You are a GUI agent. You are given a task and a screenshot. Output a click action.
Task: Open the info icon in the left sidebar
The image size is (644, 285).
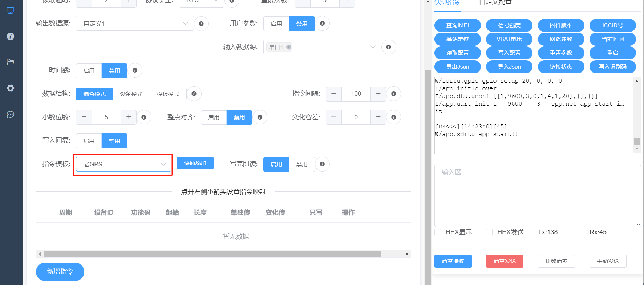11,36
